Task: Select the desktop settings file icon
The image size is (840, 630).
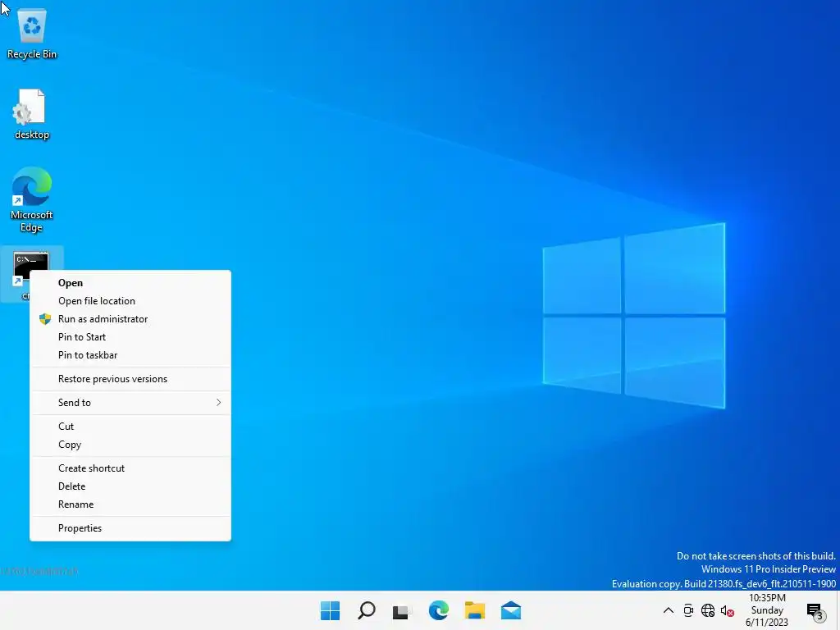Action: point(31,113)
